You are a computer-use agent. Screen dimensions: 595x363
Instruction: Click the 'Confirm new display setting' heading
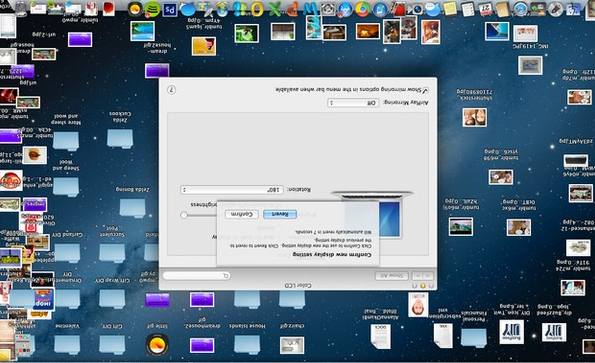tap(332, 255)
